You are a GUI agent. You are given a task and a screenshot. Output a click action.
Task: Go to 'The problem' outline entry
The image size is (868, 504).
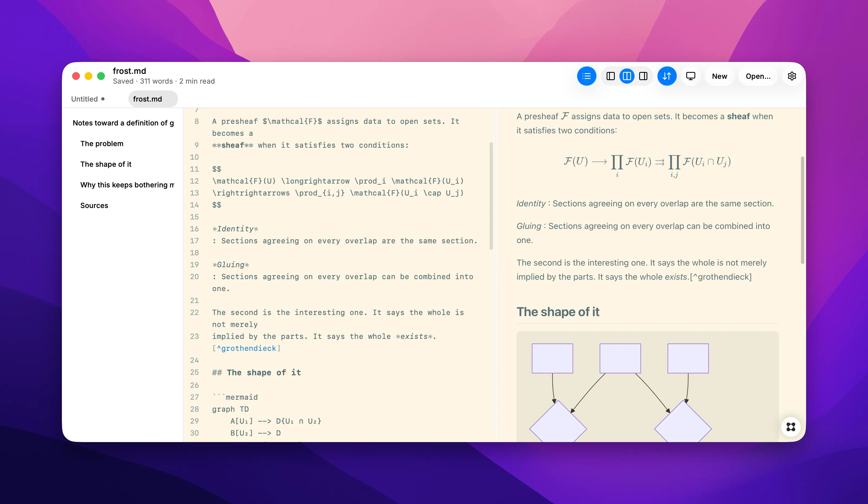point(102,144)
